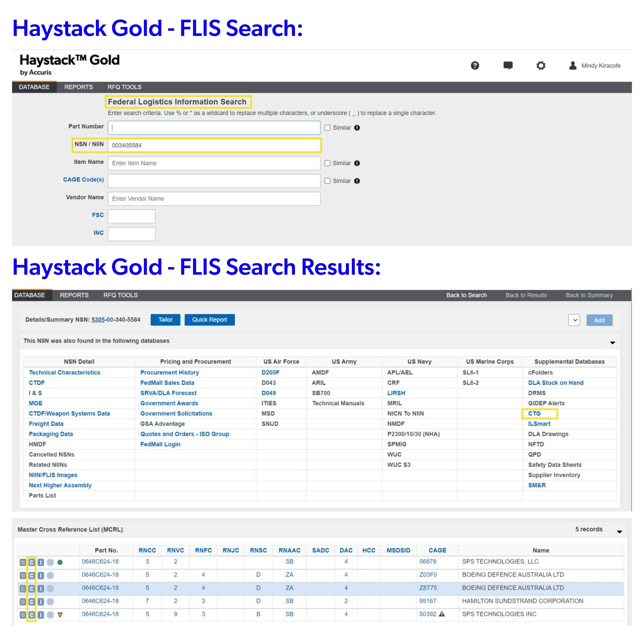Click the yellow warning triangle on the last row
The height and width of the screenshot is (644, 644).
[x=60, y=614]
